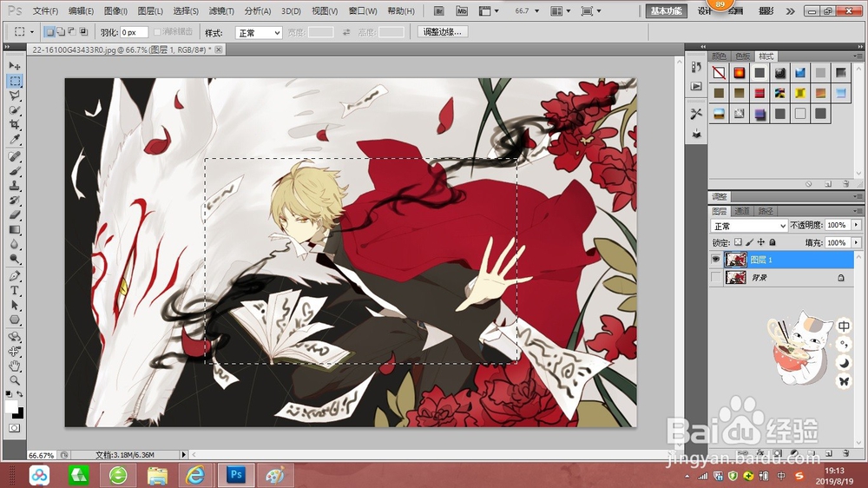The height and width of the screenshot is (488, 868).
Task: Select the Zoom tool
Action: click(x=15, y=380)
